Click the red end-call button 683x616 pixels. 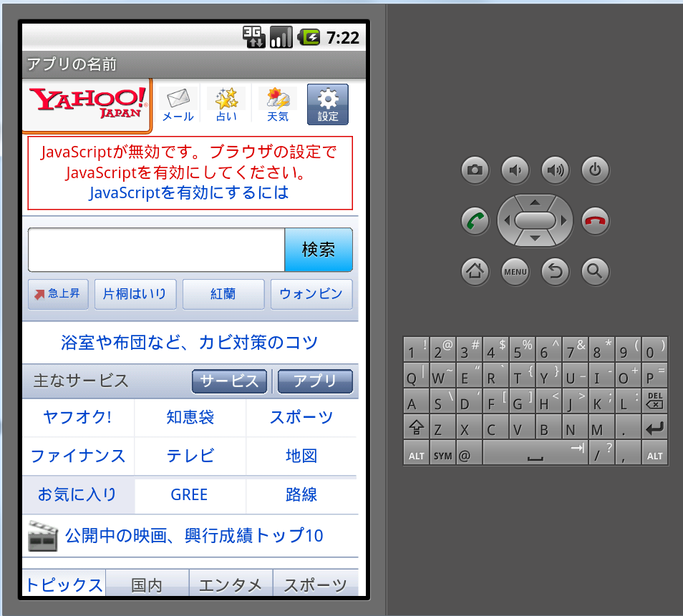[x=595, y=220]
